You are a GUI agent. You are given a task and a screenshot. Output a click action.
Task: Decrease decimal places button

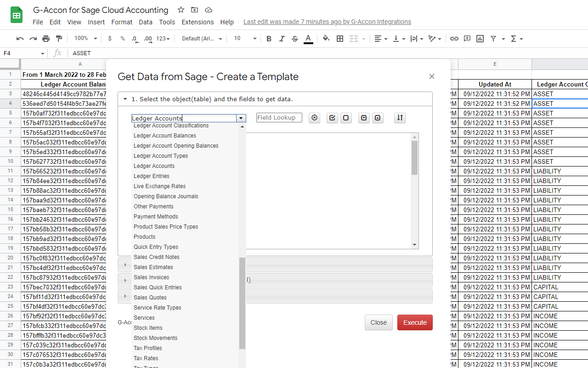tap(135, 39)
